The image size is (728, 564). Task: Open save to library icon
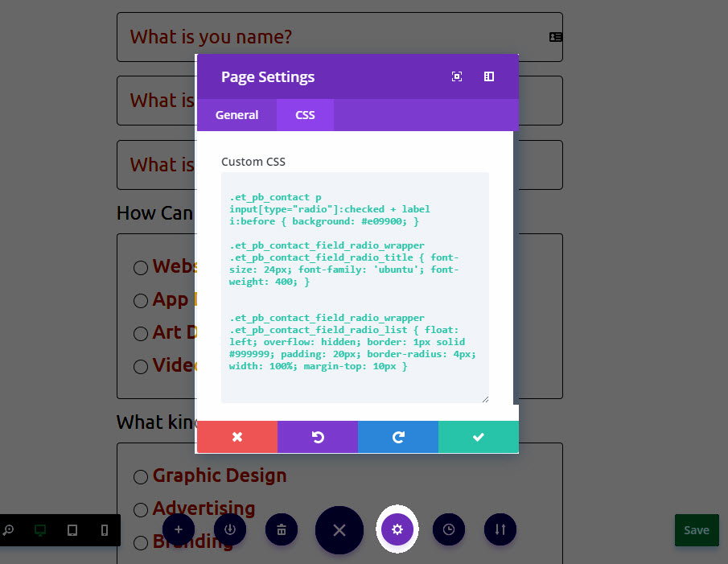pyautogui.click(x=230, y=529)
